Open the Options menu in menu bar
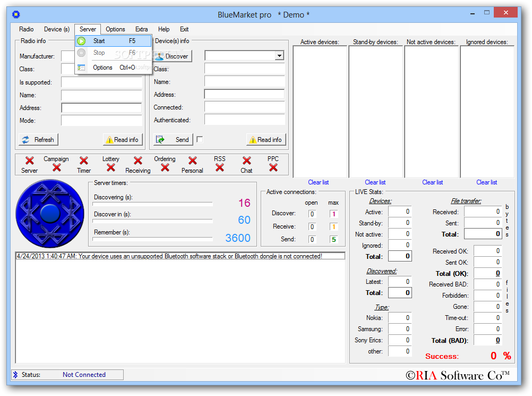The image size is (532, 396). point(115,29)
